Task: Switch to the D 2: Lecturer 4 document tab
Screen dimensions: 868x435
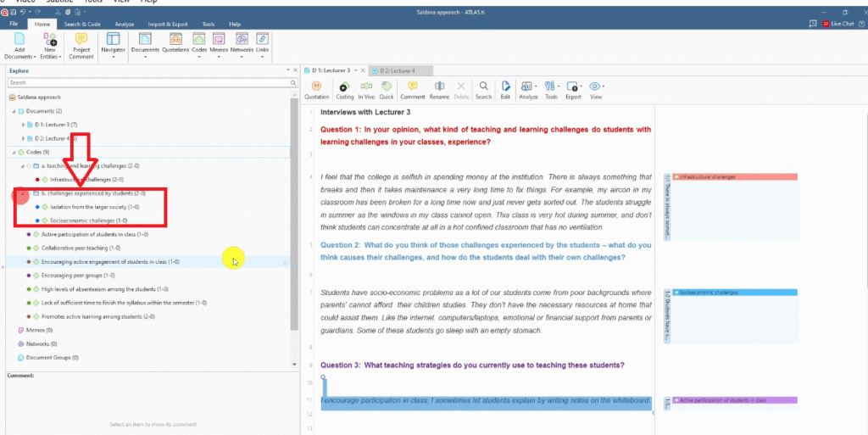Action: [398, 70]
